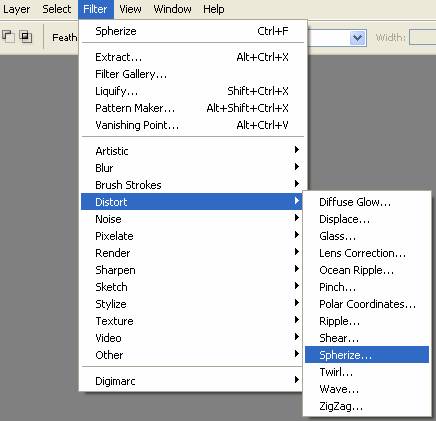Open the options bar dropdown arrow

pos(358,38)
